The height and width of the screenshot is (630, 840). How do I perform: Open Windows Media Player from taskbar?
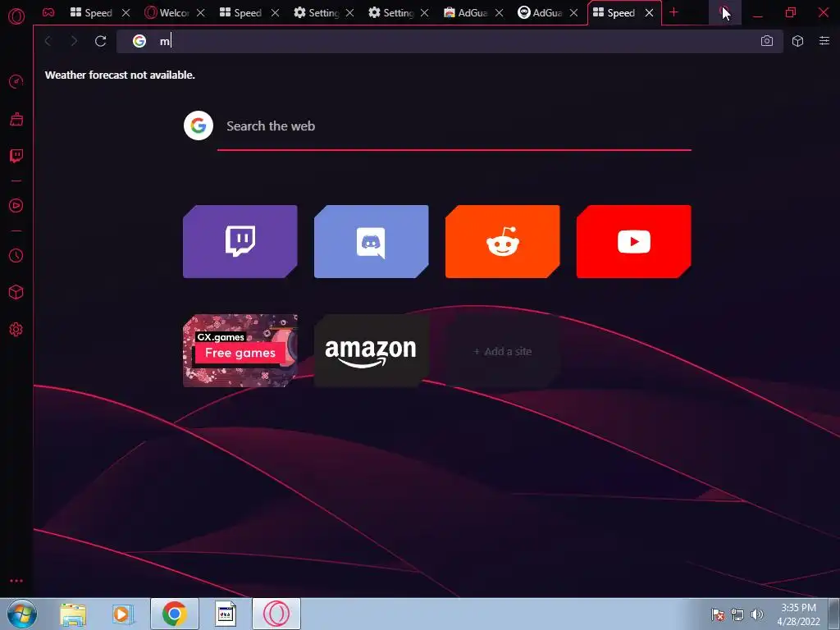pyautogui.click(x=123, y=614)
